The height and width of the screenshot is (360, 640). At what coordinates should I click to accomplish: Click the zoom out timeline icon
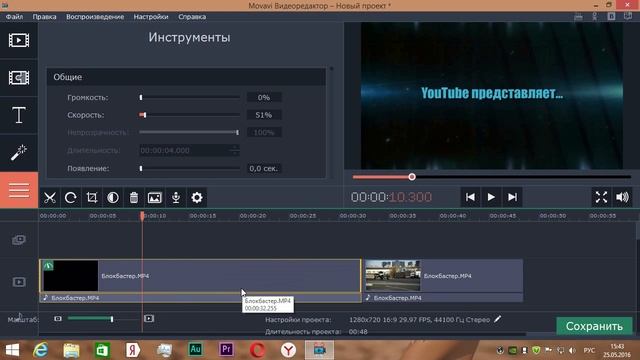click(x=58, y=318)
